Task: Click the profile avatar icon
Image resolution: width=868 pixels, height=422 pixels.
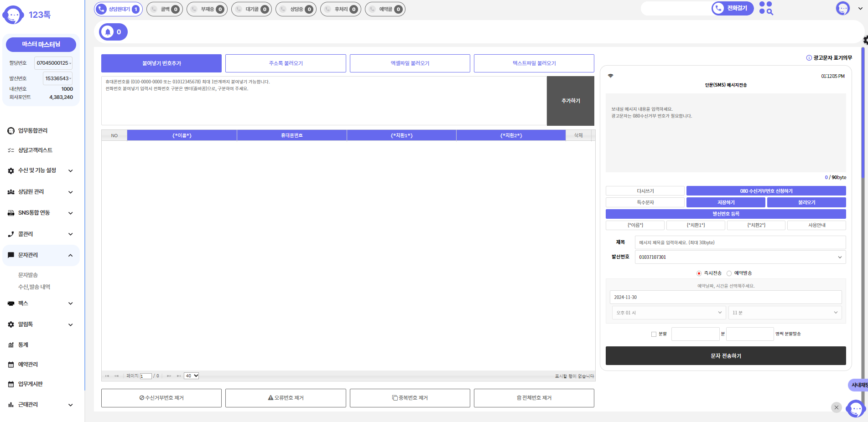Action: [842, 8]
